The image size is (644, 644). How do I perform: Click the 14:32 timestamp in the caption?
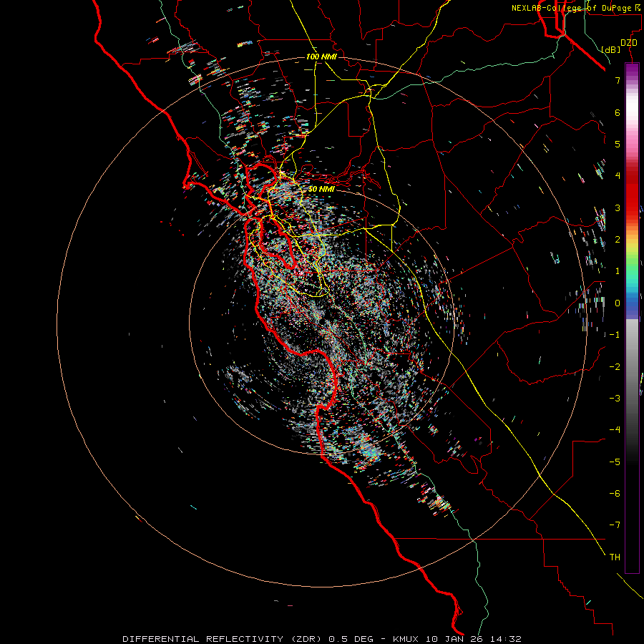(x=507, y=639)
